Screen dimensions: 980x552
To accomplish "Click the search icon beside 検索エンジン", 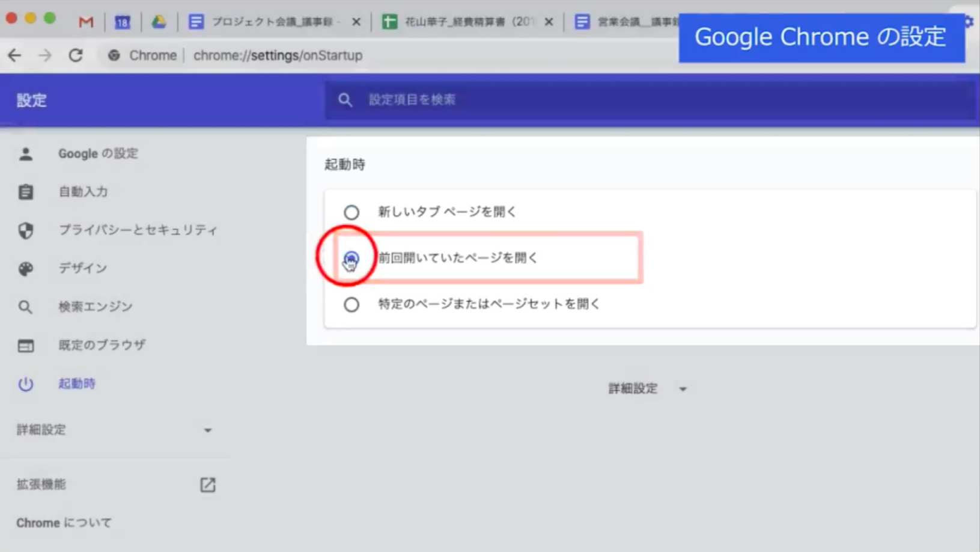I will click(25, 307).
